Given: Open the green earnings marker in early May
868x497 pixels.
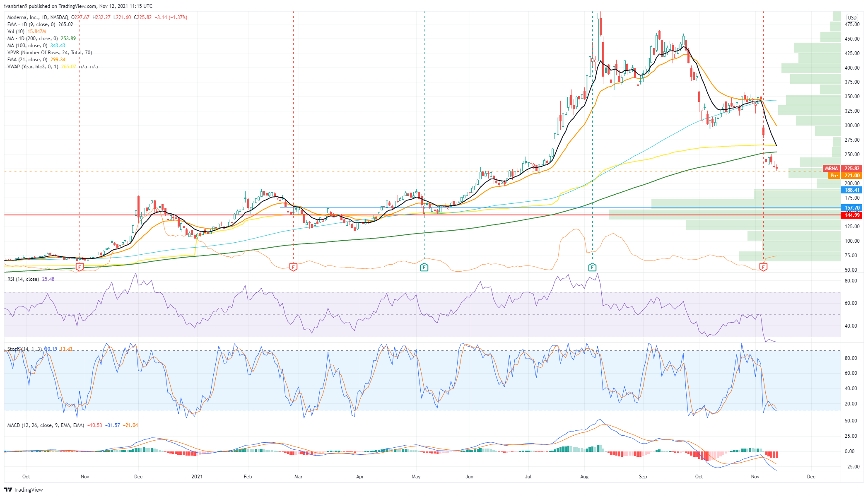Looking at the screenshot, I should tap(424, 267).
